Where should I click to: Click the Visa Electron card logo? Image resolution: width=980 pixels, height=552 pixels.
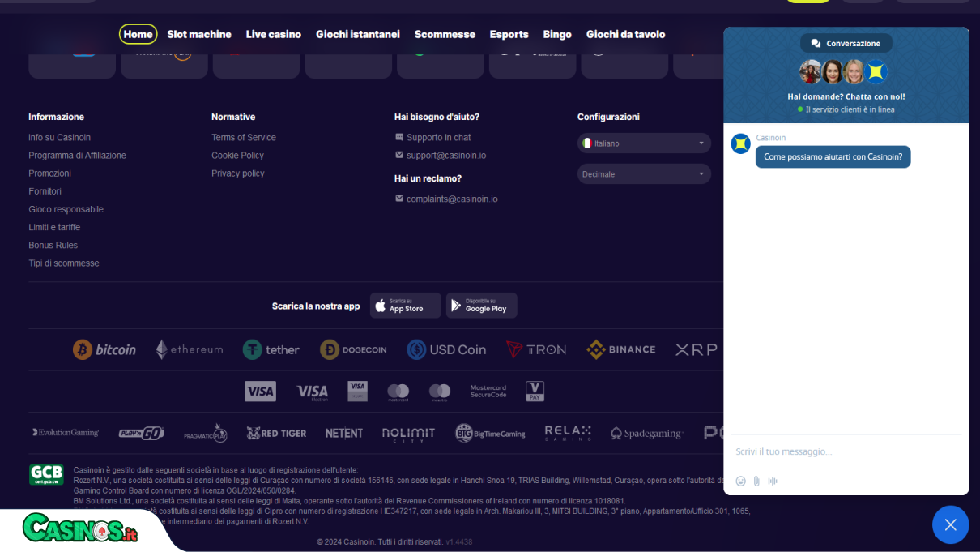click(312, 392)
